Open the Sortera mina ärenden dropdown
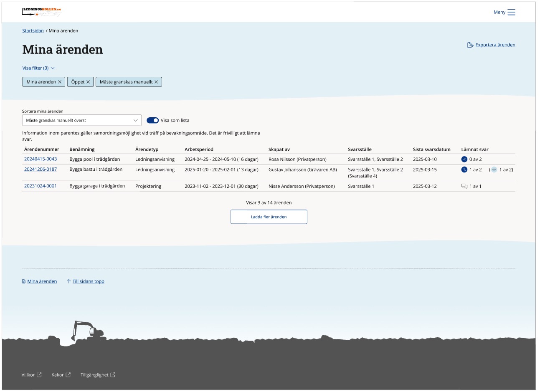 [x=82, y=120]
